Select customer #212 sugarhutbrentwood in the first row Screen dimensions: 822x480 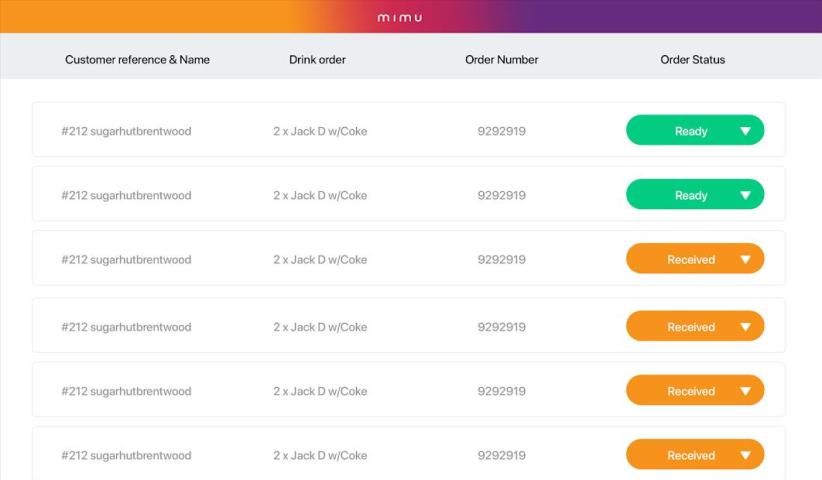(x=126, y=131)
